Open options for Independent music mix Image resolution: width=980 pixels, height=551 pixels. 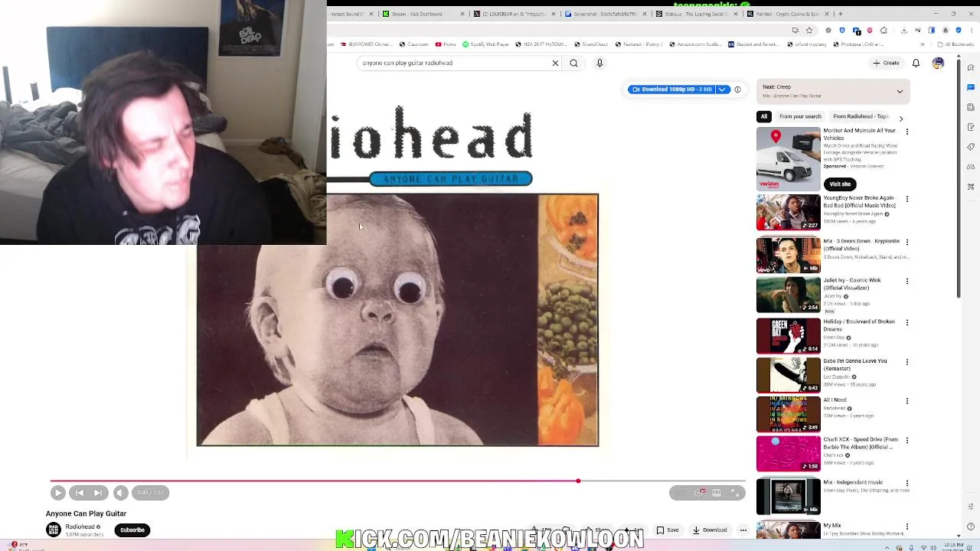click(x=907, y=483)
